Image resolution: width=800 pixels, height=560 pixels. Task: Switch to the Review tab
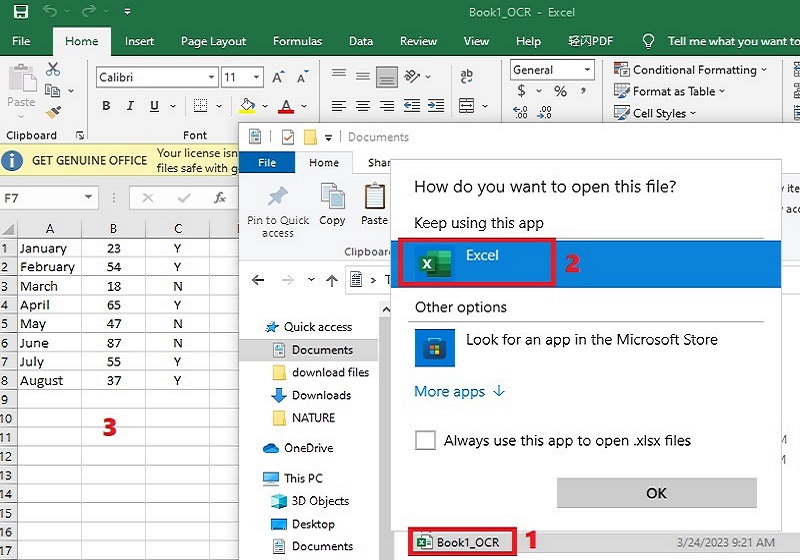click(418, 41)
